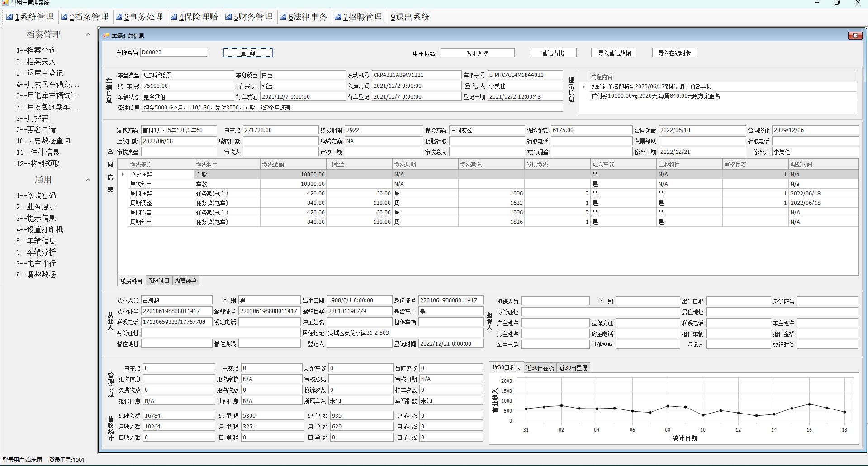Screen dimensions: 868x466
Task: Click the 联系电话 field
Action: point(177,322)
